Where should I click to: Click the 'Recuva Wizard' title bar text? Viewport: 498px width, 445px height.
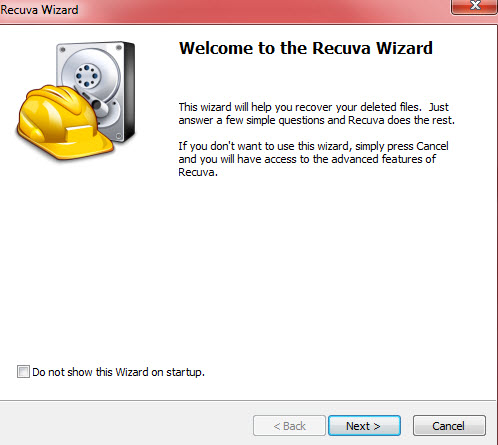point(39,10)
